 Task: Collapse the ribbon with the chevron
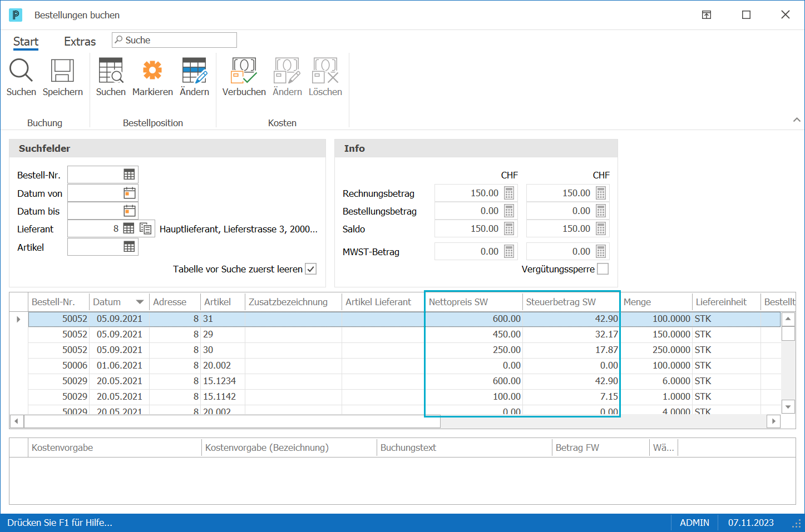tap(797, 120)
